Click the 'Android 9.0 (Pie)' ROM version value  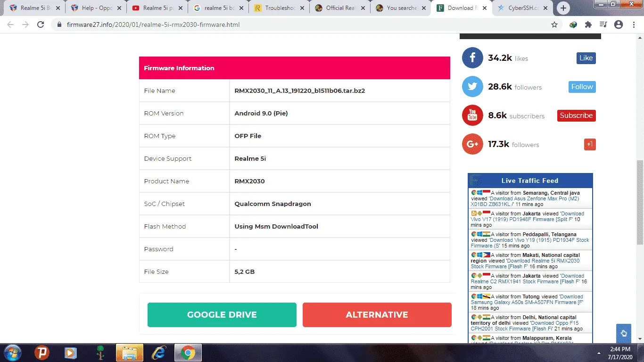261,113
